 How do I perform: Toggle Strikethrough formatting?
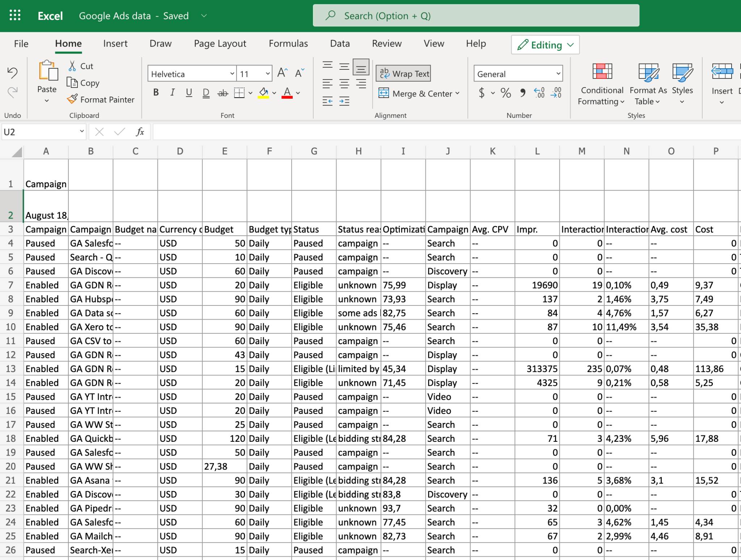[223, 93]
